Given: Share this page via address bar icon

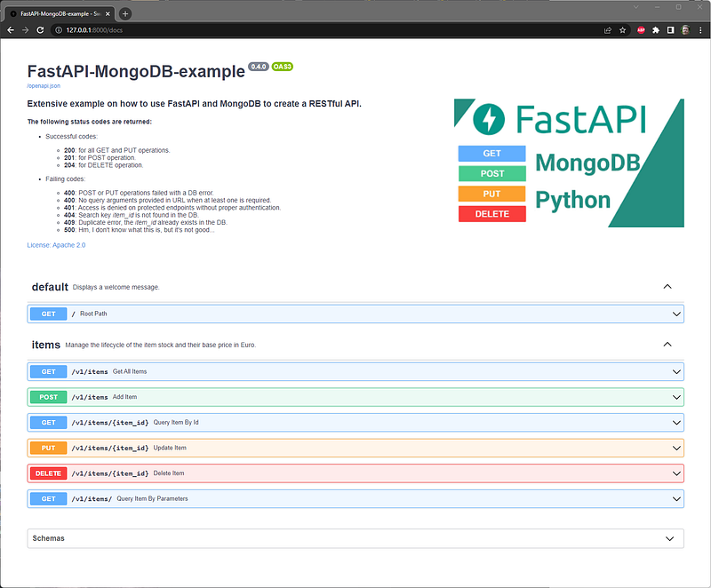Looking at the screenshot, I should [608, 30].
